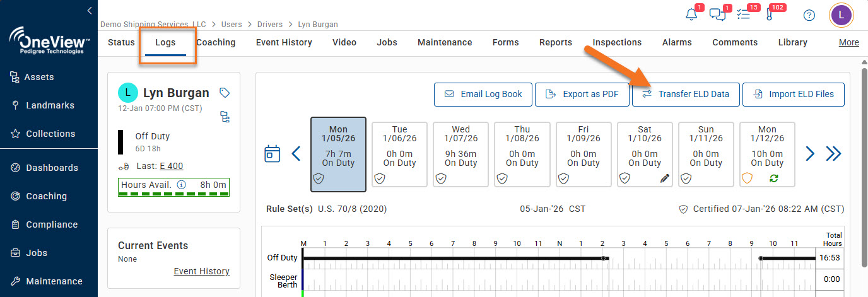Collapse the left sidebar navigation
The width and height of the screenshot is (868, 297).
[x=90, y=11]
